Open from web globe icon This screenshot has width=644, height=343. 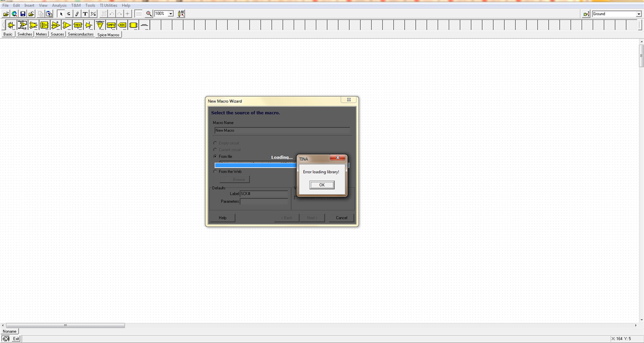(14, 14)
